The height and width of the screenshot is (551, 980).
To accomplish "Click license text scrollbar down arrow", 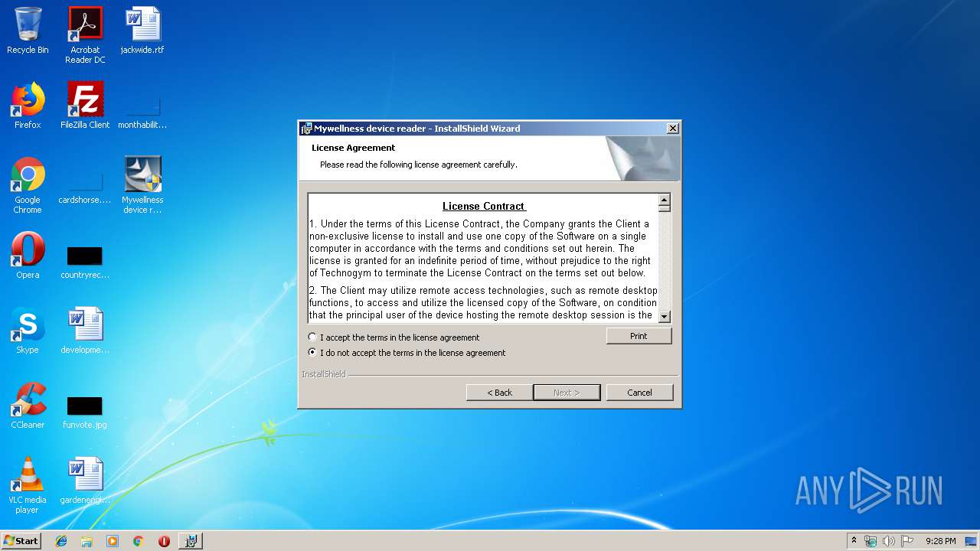I will coord(665,316).
